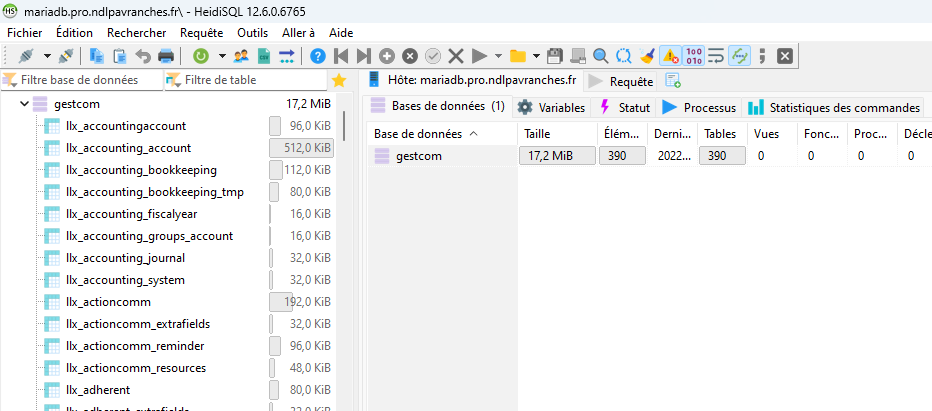Viewport: 932px width, 411px height.
Task: Collapse the gestcom database tree node
Action: [x=24, y=104]
